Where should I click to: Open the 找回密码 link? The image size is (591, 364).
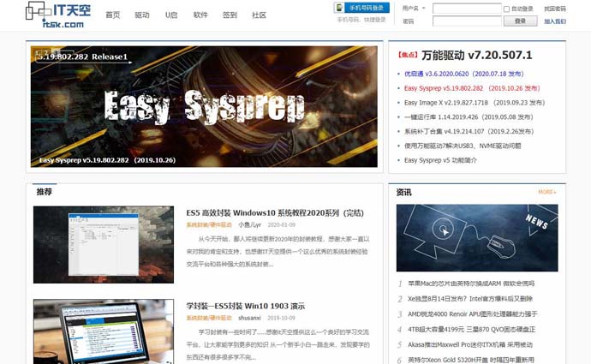(x=555, y=9)
